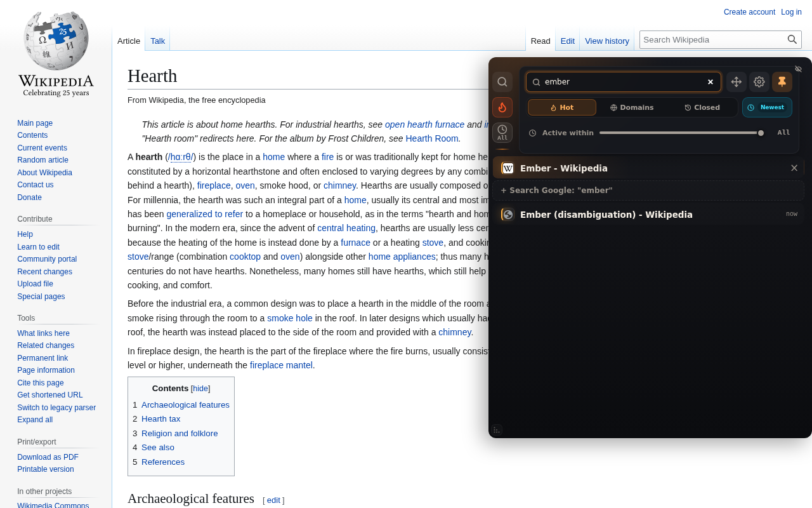Toggle the orange pin button
The height and width of the screenshot is (508, 812).
click(x=782, y=82)
